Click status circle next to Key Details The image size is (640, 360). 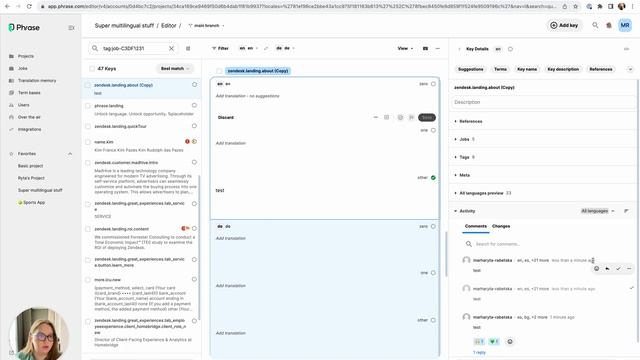pos(510,49)
